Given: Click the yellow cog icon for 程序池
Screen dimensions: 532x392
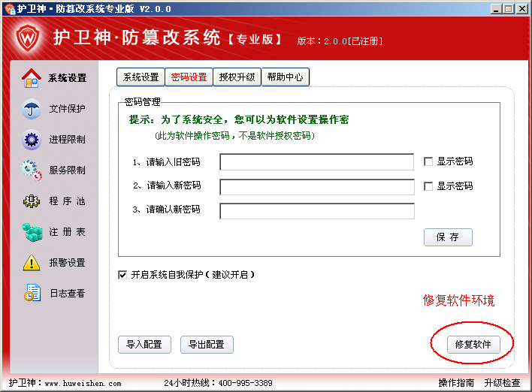Looking at the screenshot, I should point(32,201).
